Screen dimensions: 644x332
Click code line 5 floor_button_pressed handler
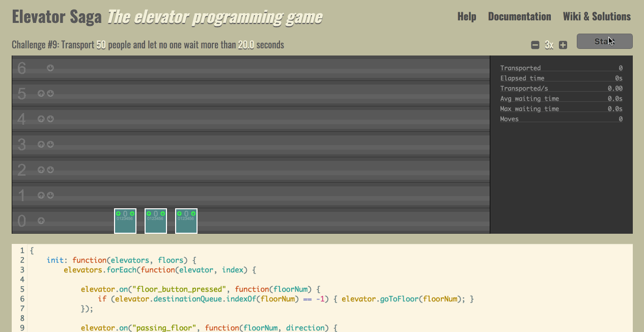click(x=201, y=289)
